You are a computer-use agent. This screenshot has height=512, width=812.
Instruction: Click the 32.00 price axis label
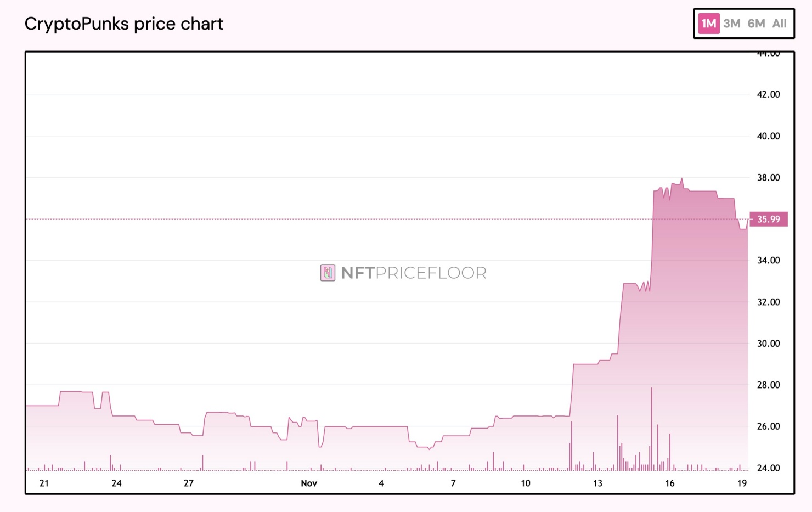[x=768, y=302]
